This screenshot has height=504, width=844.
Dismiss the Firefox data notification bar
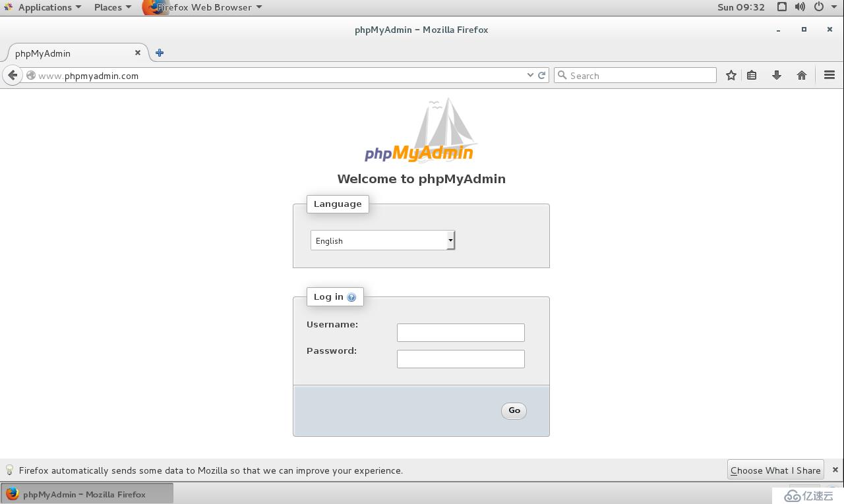click(835, 470)
